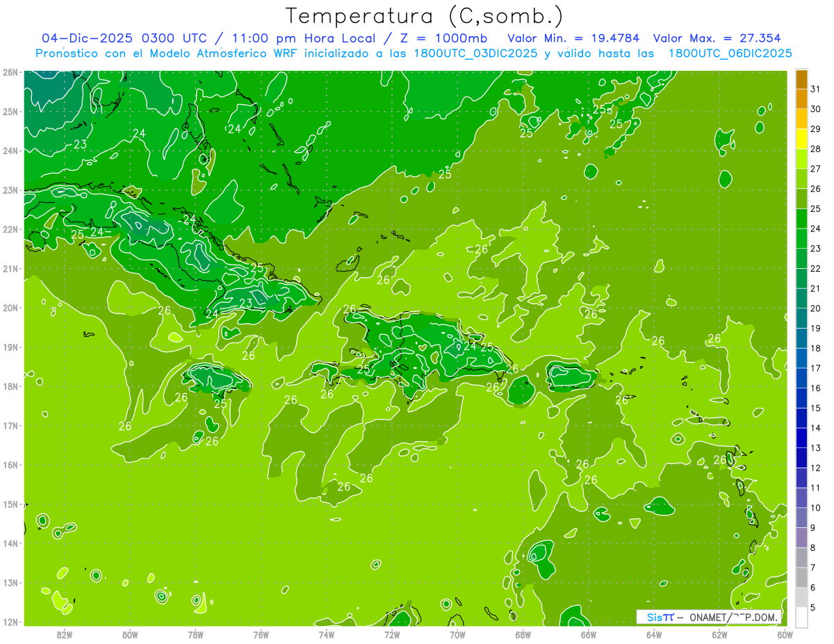The image size is (834, 644).
Task: Click longitude axis label "76W"
Action: [261, 634]
